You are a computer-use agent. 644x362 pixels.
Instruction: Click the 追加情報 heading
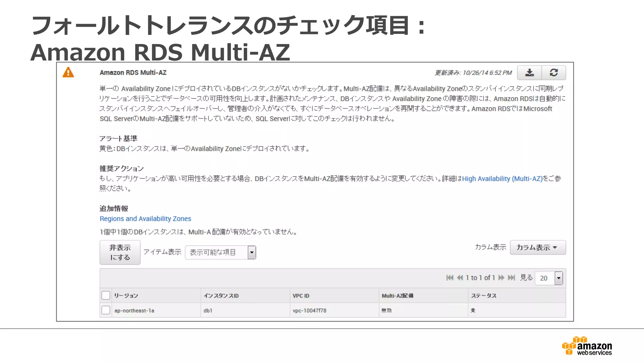coord(114,209)
